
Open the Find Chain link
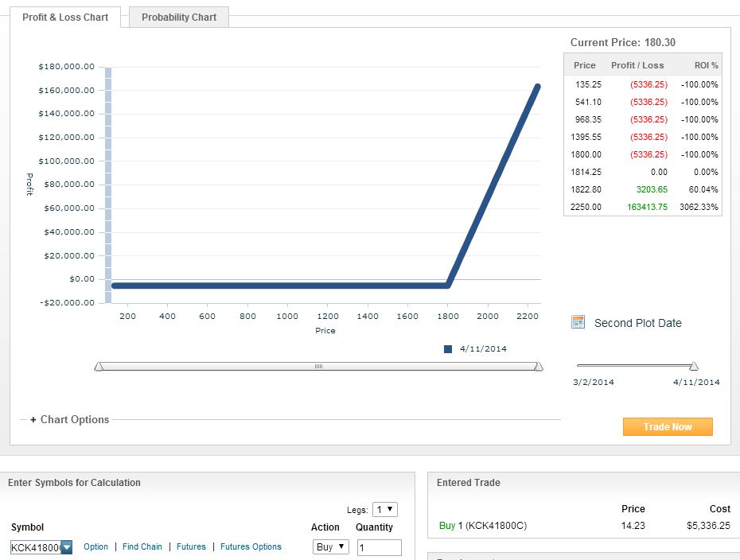coord(142,546)
